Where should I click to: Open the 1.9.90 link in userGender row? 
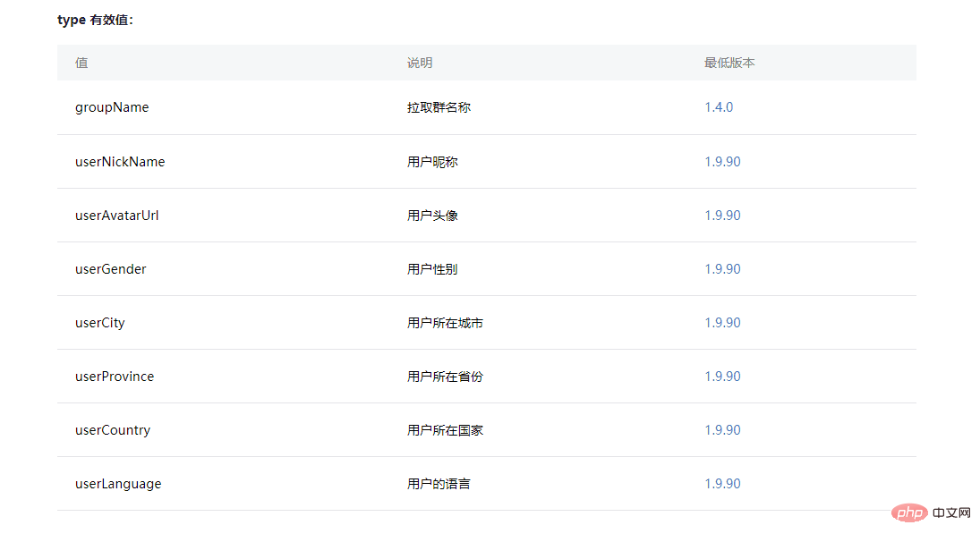click(x=722, y=269)
